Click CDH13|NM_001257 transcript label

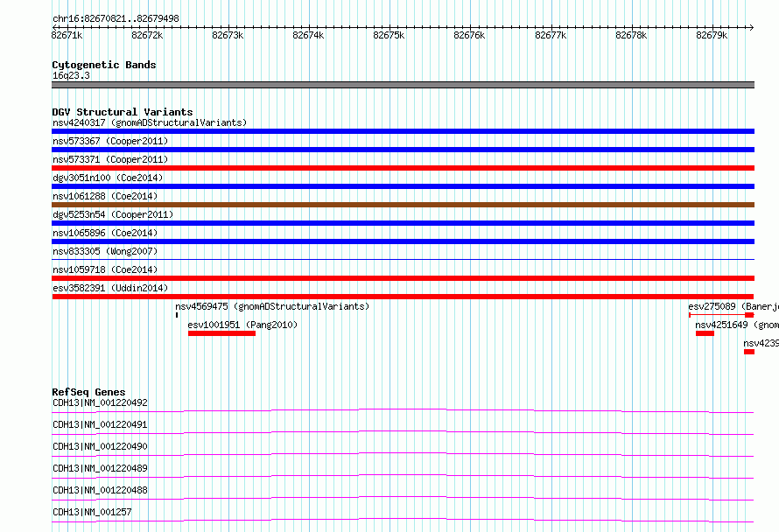tap(92, 512)
